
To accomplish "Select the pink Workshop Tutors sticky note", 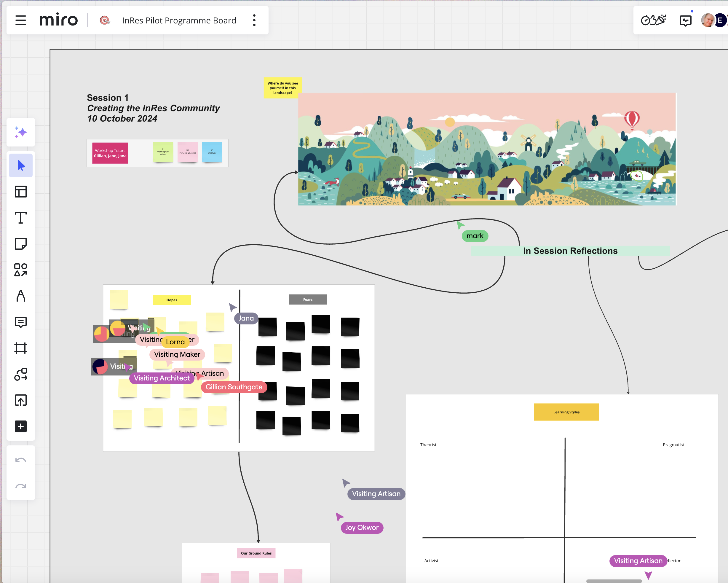I will 110,153.
